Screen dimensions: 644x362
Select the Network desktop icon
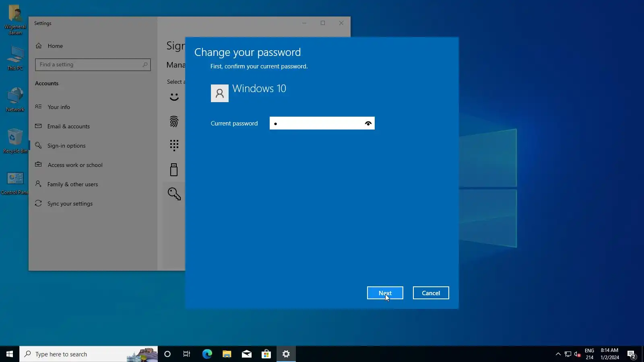pos(15,99)
